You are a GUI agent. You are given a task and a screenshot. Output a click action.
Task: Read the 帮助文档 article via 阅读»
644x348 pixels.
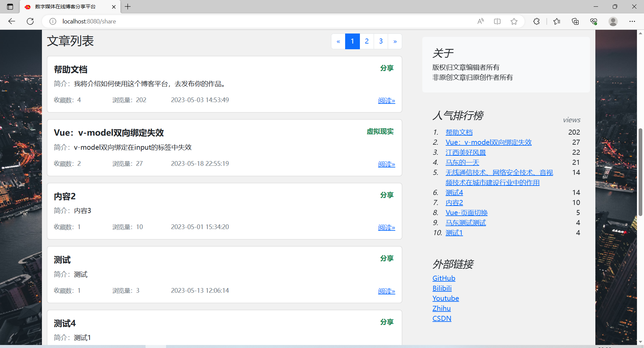tap(386, 100)
